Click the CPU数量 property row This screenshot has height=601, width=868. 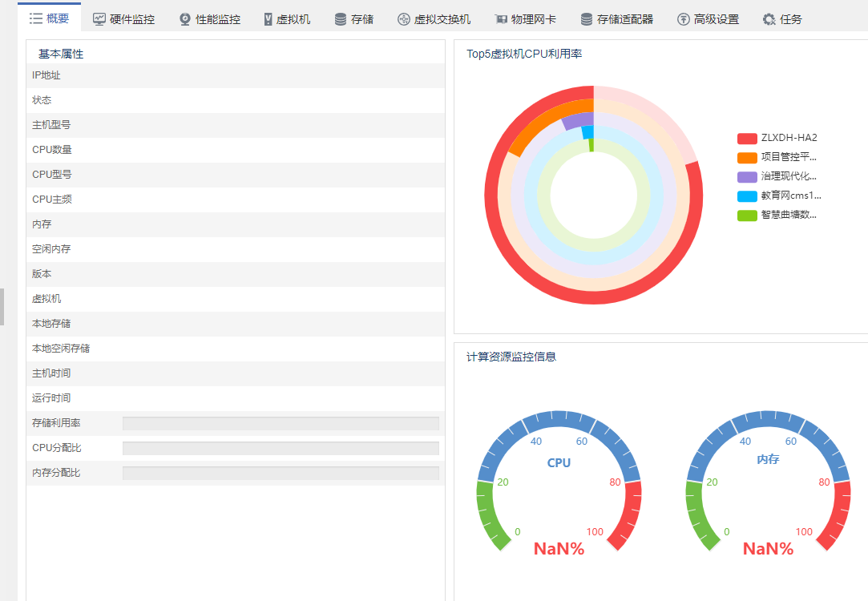pyautogui.click(x=236, y=151)
